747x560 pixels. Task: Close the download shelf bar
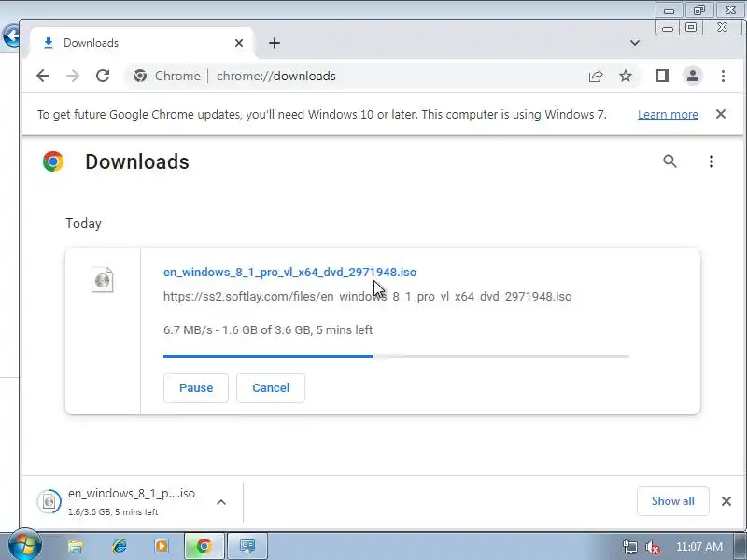pyautogui.click(x=726, y=501)
